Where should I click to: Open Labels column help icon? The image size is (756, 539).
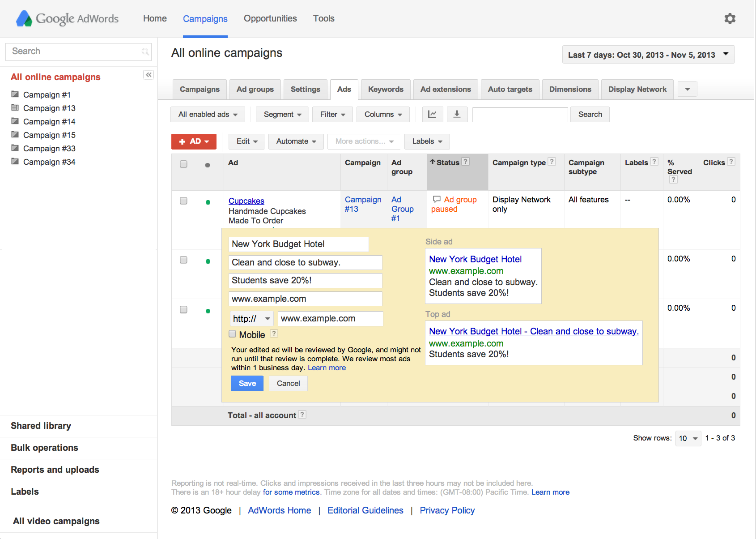click(654, 162)
